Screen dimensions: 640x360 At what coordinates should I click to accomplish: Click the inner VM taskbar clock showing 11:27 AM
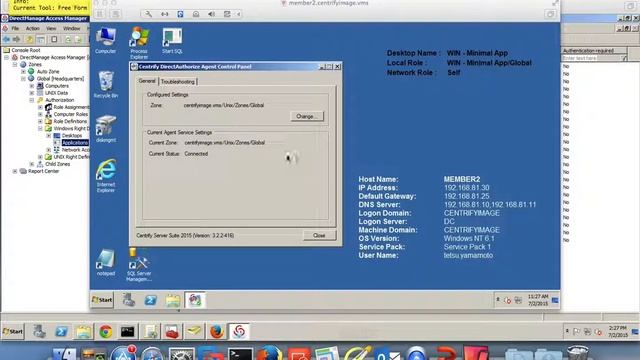point(538,300)
